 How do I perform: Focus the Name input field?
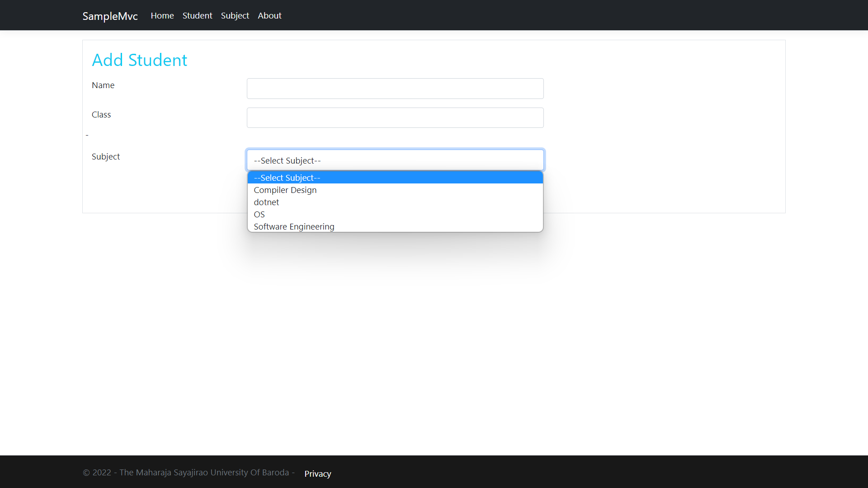coord(395,89)
